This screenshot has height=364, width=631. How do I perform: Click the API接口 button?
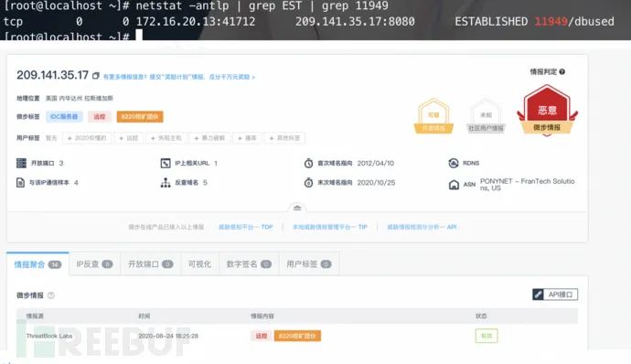555,294
